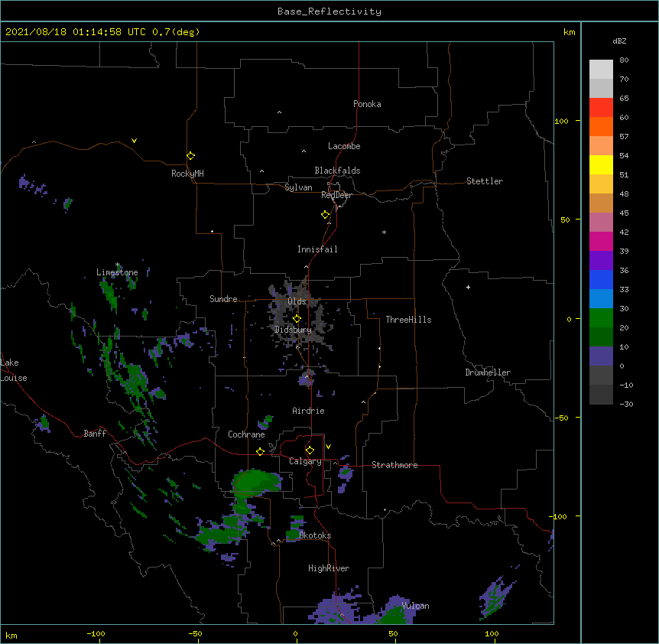Screen dimensions: 659x644
Task: Pick the 65 dBZ red legend swatch
Action: tap(601, 108)
